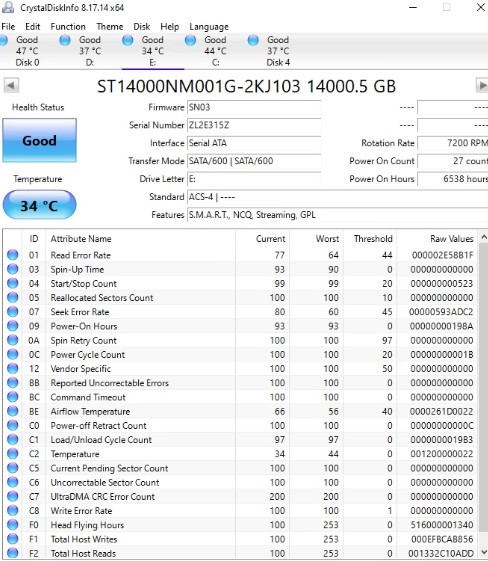Image resolution: width=488 pixels, height=561 pixels.
Task: Click status orb for Uncorrectable Sector Count
Action: coord(13,482)
